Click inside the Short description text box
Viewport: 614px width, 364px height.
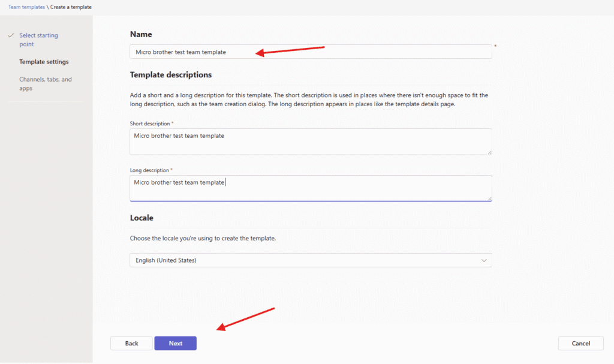(x=310, y=142)
